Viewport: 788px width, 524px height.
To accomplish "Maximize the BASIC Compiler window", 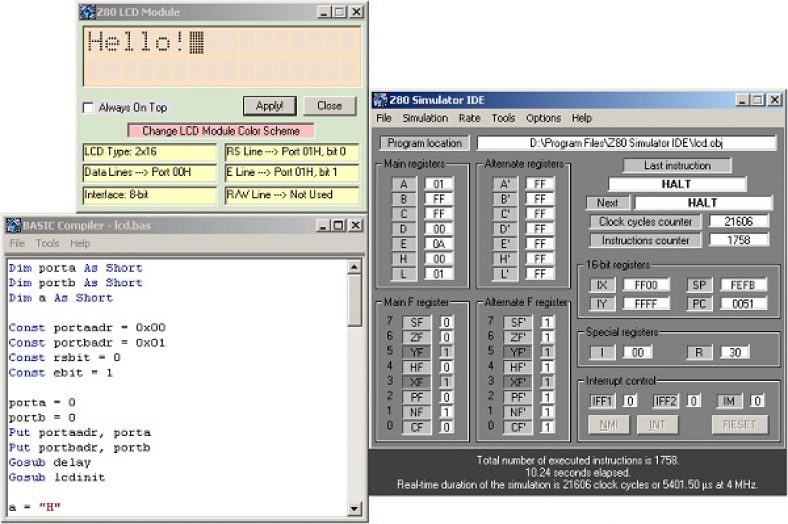I will click(338, 224).
